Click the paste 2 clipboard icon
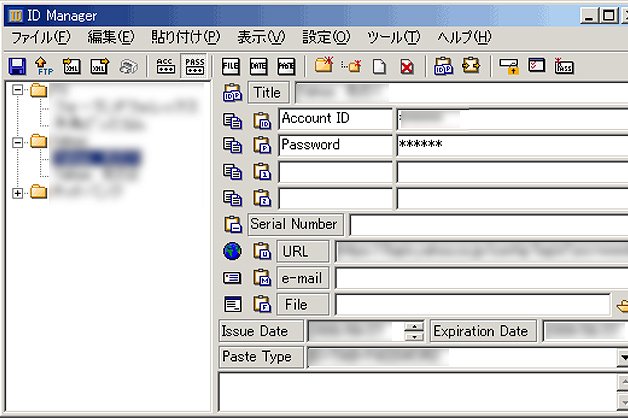The width and height of the screenshot is (628, 418). (x=262, y=198)
